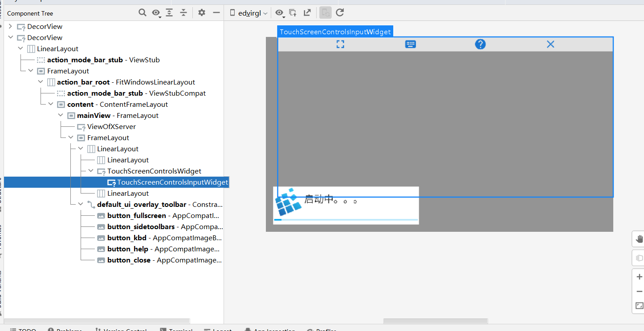Image resolution: width=644 pixels, height=331 pixels.
Task: Collapse the LinearLayout under DecorView
Action: (20, 48)
